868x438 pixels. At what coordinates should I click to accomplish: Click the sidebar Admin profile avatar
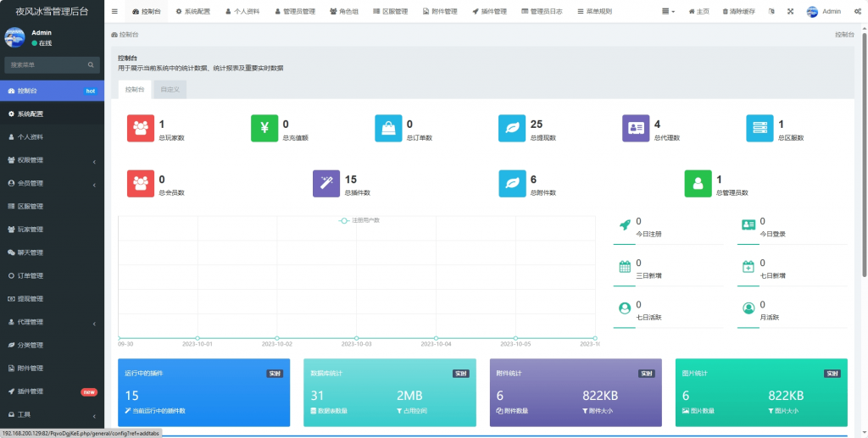click(15, 37)
